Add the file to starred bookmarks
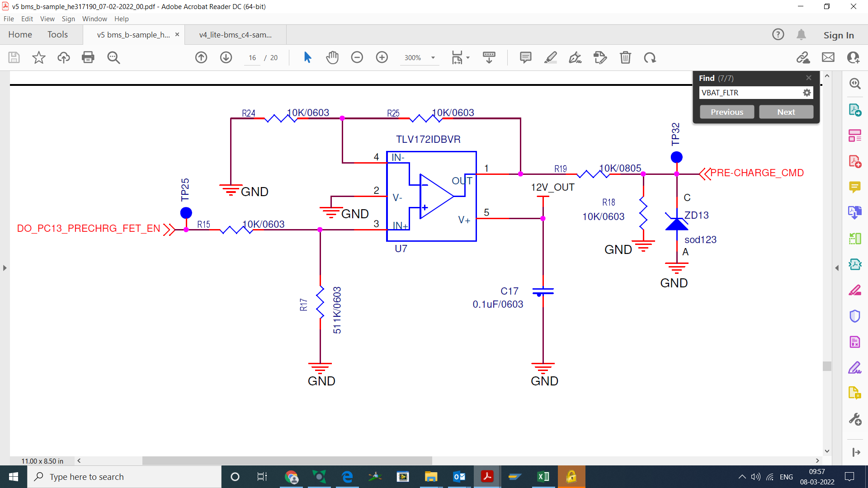Screen dimensions: 868x488 (39, 57)
